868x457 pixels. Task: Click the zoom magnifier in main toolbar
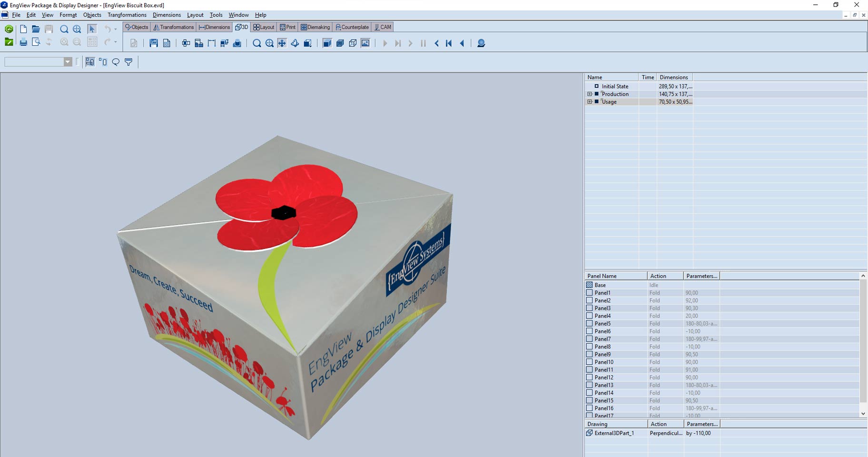click(x=64, y=29)
